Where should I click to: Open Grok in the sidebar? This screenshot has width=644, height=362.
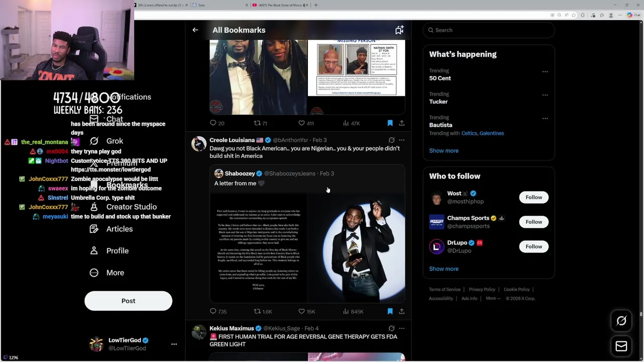point(106,141)
